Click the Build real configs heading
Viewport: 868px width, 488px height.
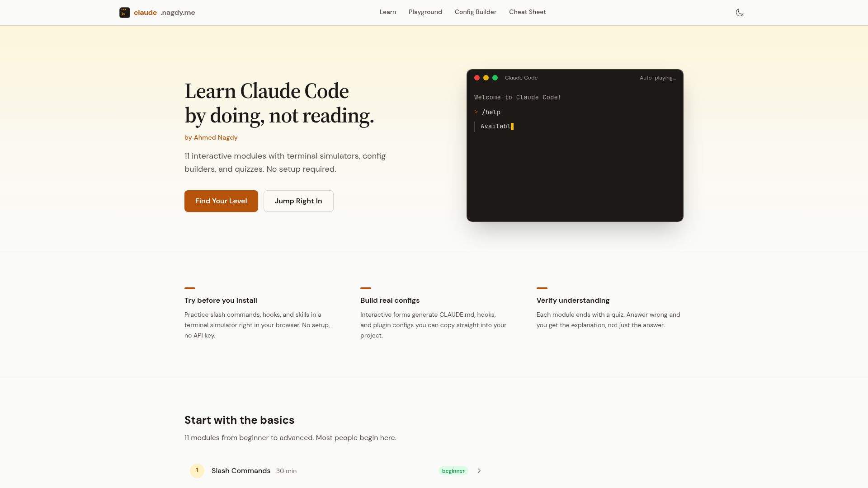(x=390, y=300)
